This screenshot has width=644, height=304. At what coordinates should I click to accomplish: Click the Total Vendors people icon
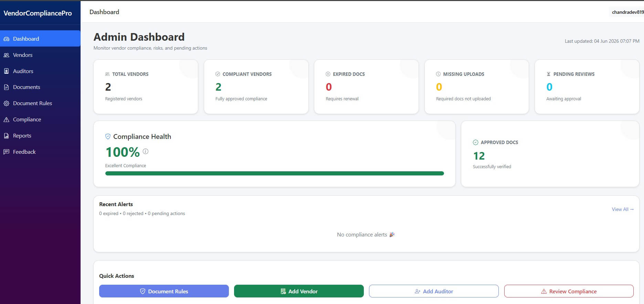[x=107, y=74]
